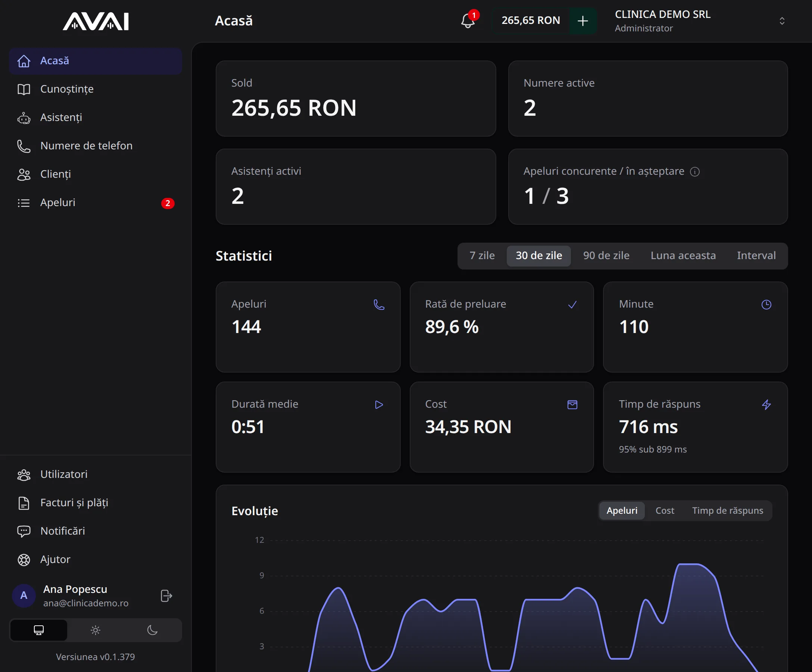This screenshot has height=672, width=812.
Task: Click checkmark icon on Rată de preluare
Action: (x=572, y=305)
